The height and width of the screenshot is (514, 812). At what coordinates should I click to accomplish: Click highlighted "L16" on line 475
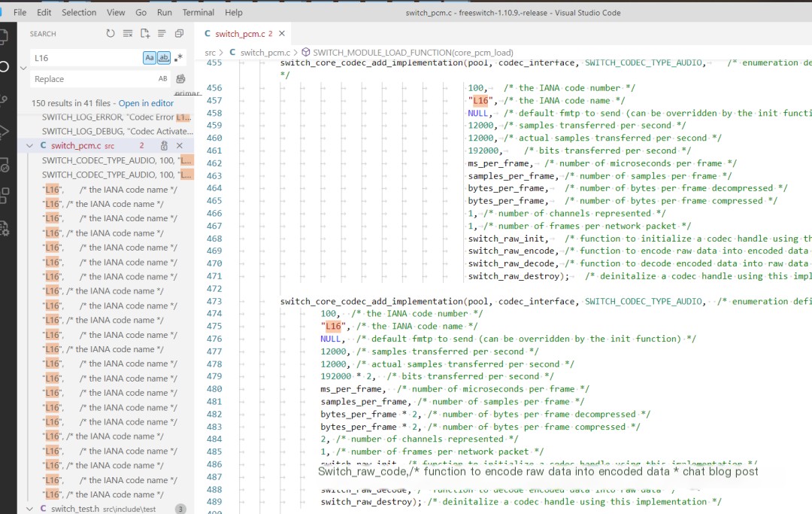click(x=333, y=326)
